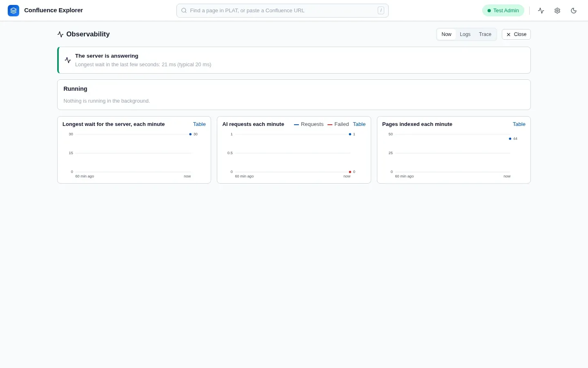Click the 'The server is answering' heading
This screenshot has width=588, height=368.
click(x=107, y=56)
